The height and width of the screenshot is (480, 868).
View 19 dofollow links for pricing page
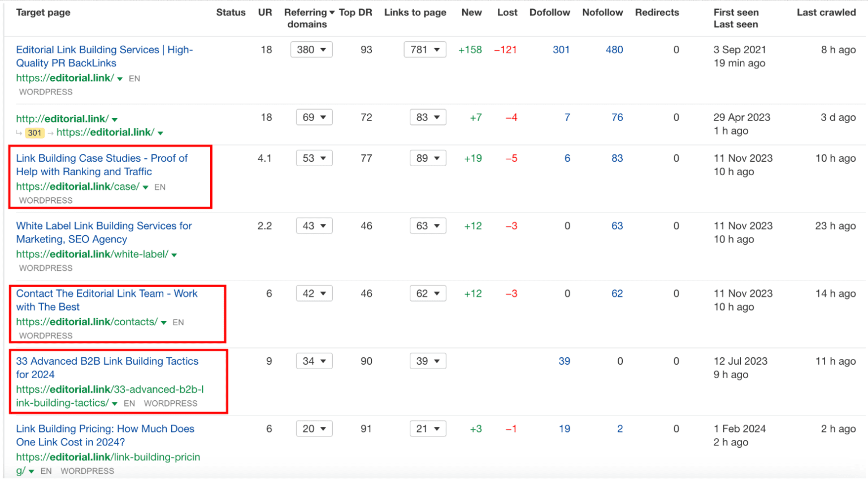click(x=565, y=429)
